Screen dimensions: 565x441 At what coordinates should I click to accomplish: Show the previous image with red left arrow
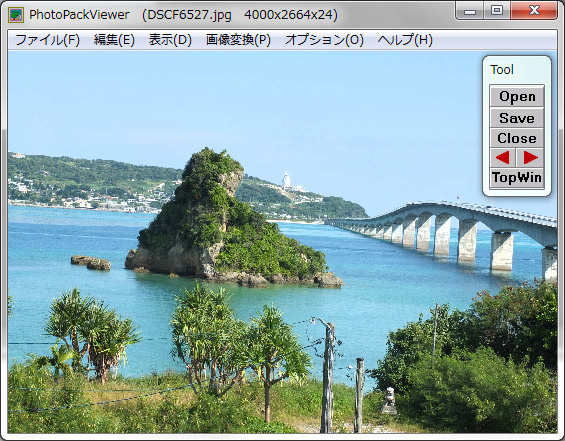(x=503, y=157)
